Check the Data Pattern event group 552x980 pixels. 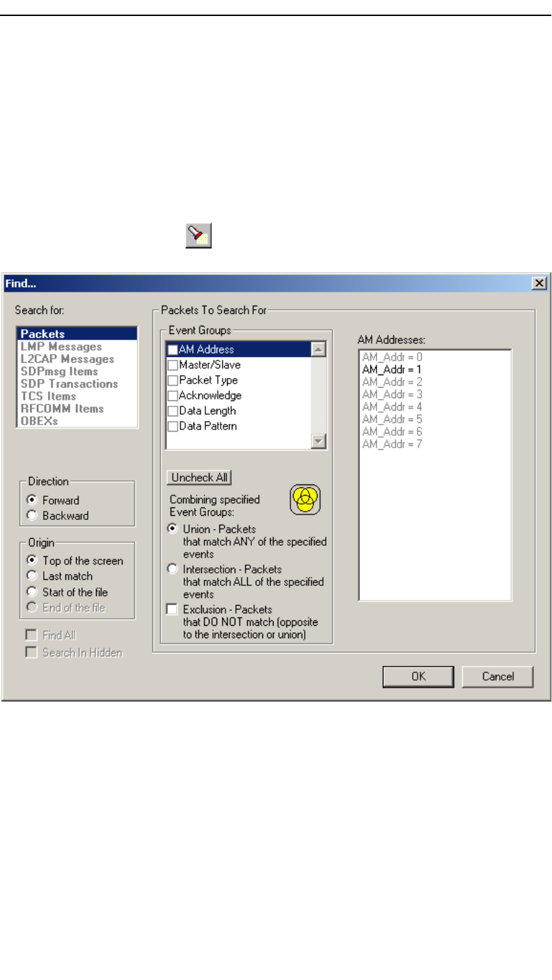click(173, 426)
